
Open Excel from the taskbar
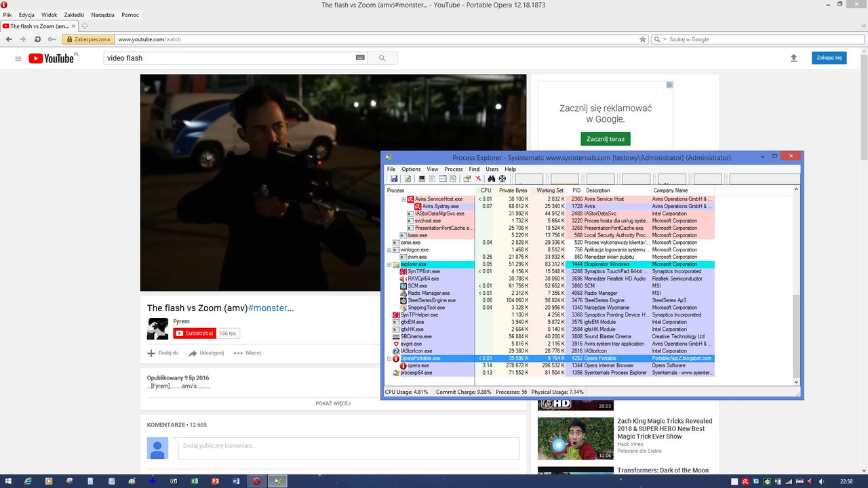[195, 481]
